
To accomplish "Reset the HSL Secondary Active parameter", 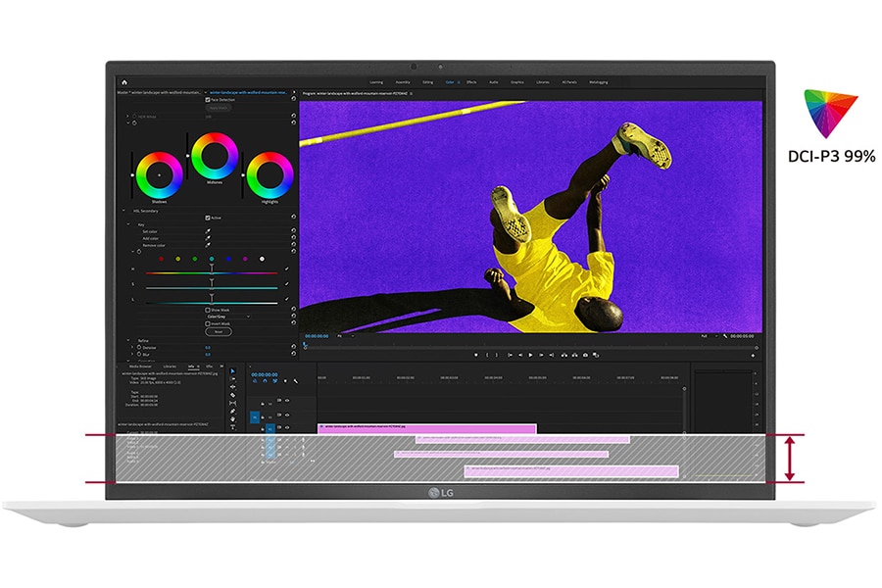I will coord(293,217).
